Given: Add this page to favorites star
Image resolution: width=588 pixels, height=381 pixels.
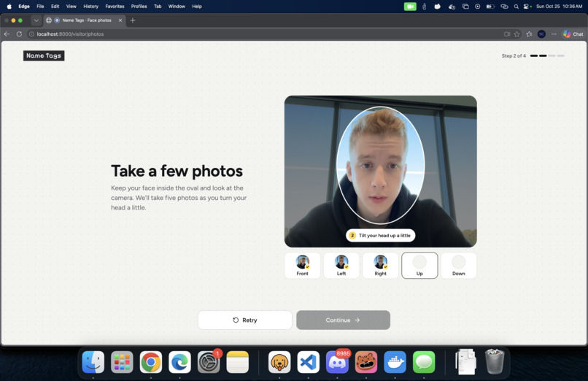Looking at the screenshot, I should click(517, 34).
